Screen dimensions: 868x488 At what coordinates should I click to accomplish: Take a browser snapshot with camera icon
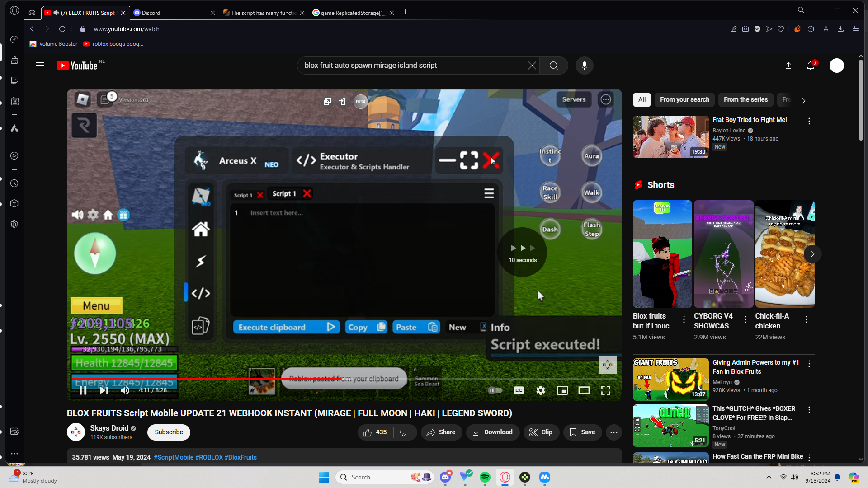pos(745,29)
